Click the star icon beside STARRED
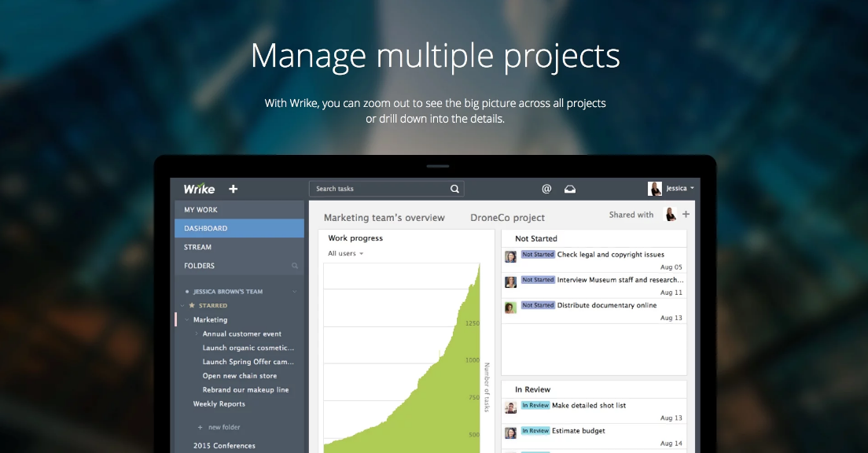The width and height of the screenshot is (868, 453). click(x=192, y=305)
